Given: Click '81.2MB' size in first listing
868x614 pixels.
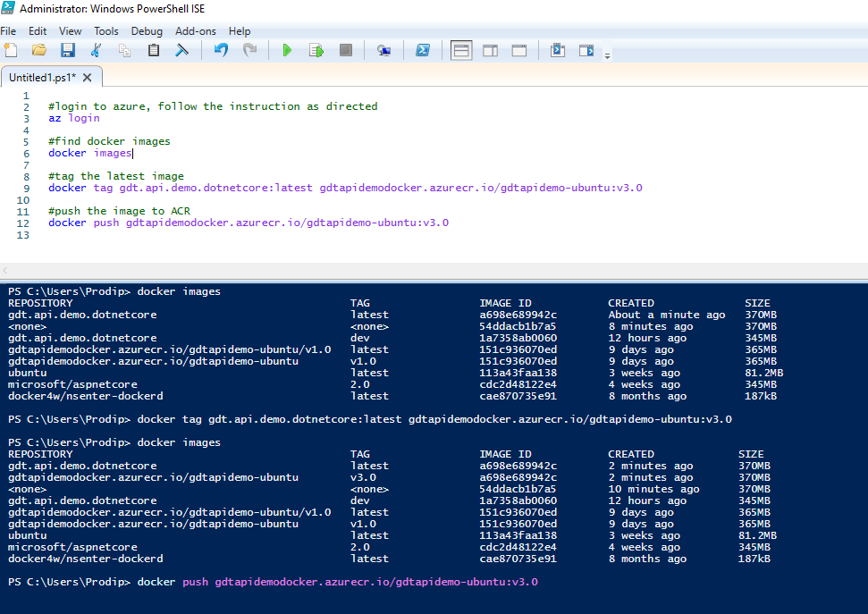Looking at the screenshot, I should [764, 373].
